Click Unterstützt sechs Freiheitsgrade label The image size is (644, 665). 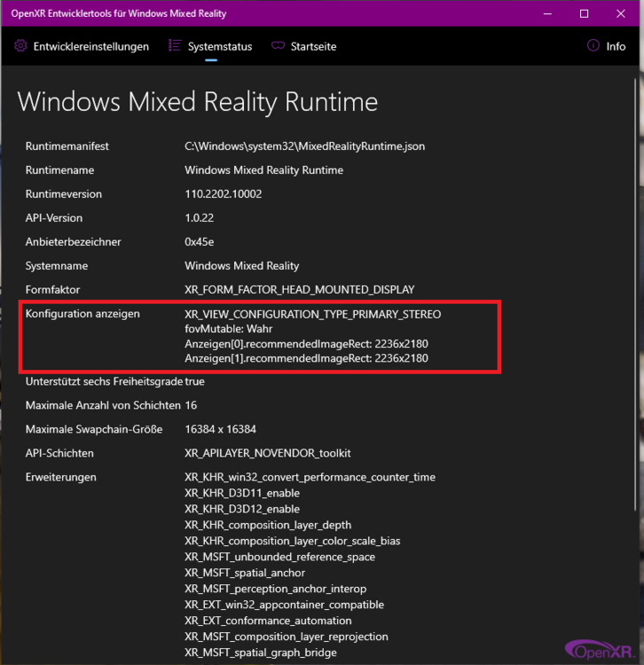[x=104, y=381]
